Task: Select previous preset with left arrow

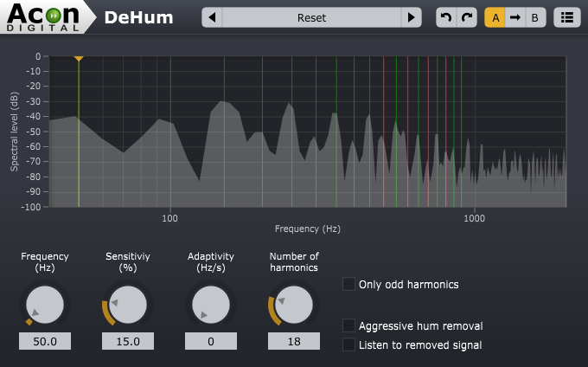Action: (x=212, y=17)
